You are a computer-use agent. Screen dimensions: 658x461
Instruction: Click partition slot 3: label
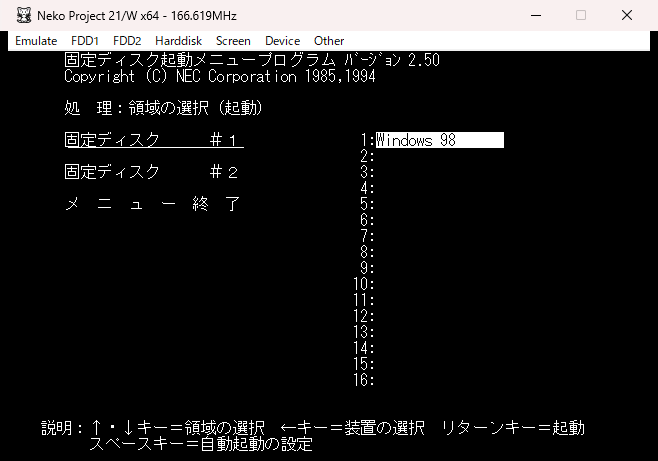[367, 172]
